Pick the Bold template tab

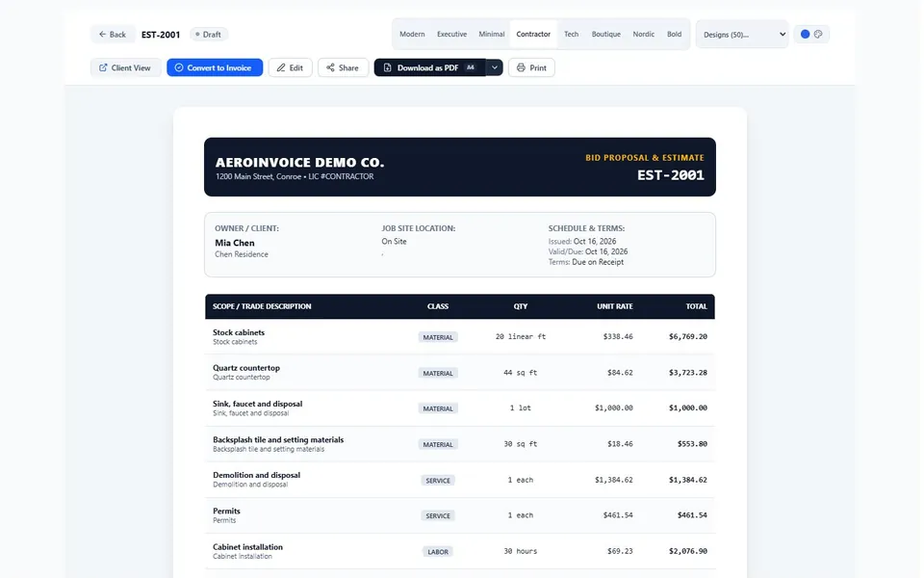[674, 35]
